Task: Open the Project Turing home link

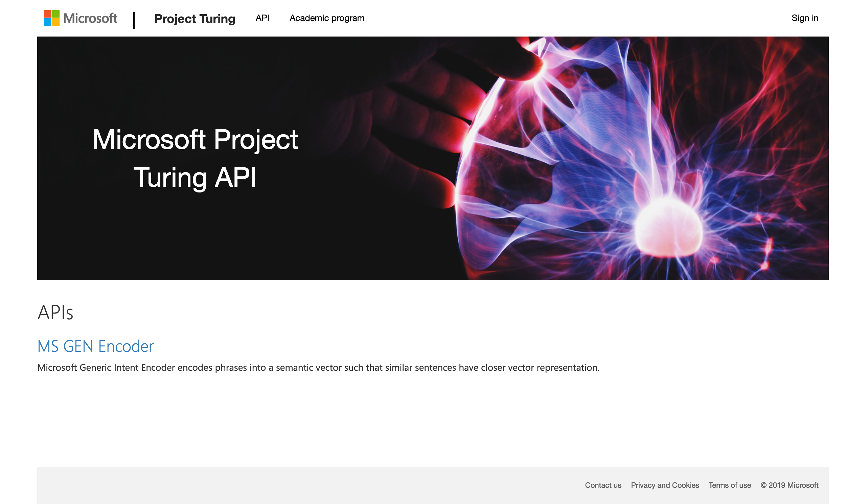Action: click(x=195, y=19)
